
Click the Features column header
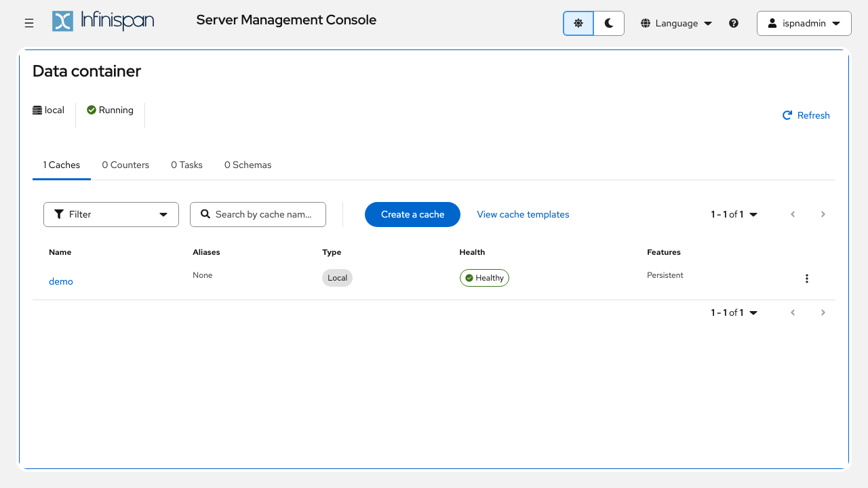point(664,252)
